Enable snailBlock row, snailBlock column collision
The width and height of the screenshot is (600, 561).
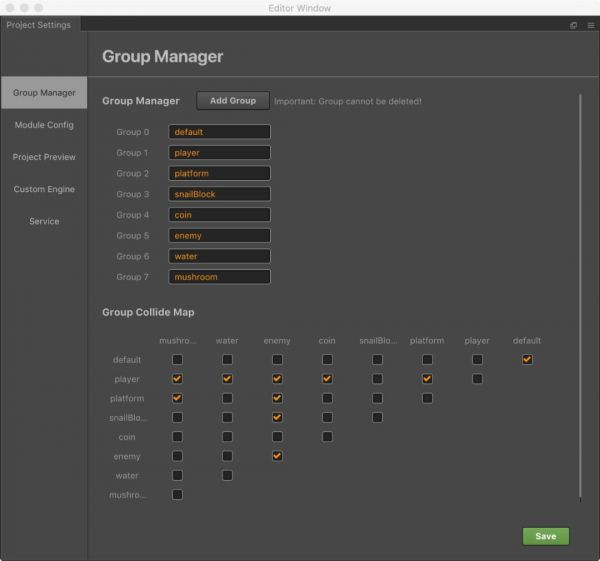pyautogui.click(x=377, y=417)
